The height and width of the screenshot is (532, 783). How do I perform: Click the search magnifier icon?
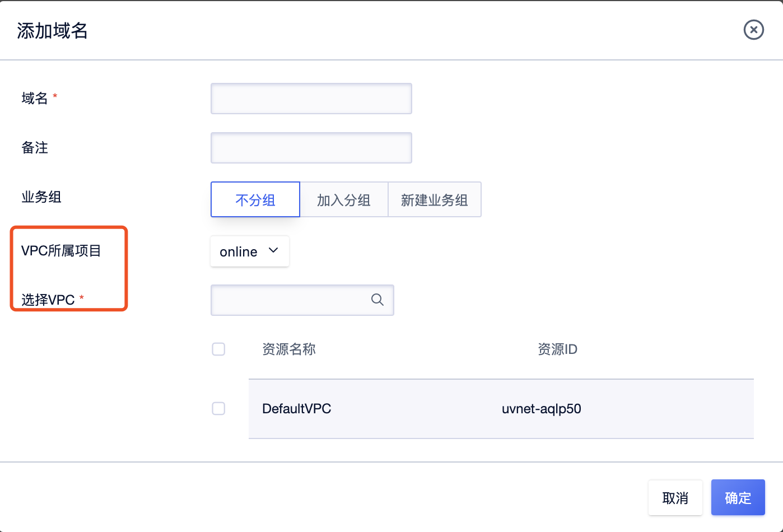[x=377, y=300]
